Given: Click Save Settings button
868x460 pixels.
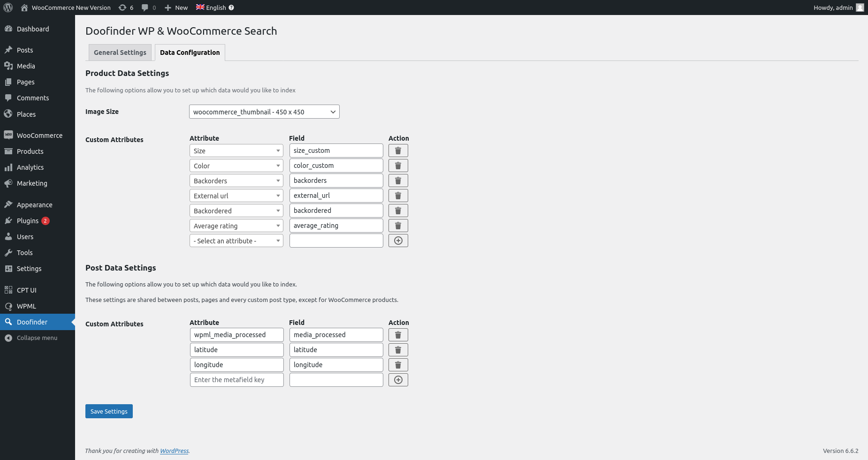Looking at the screenshot, I should [109, 411].
